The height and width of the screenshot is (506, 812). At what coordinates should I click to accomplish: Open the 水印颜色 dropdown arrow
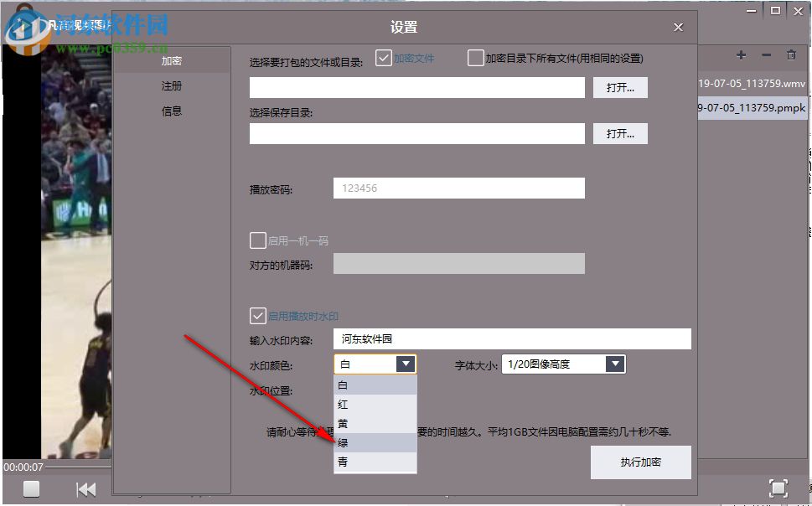point(406,364)
